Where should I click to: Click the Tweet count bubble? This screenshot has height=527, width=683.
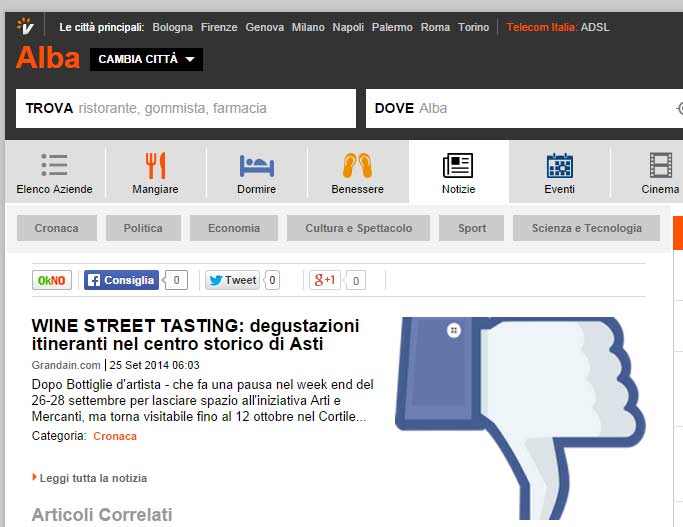pos(272,280)
